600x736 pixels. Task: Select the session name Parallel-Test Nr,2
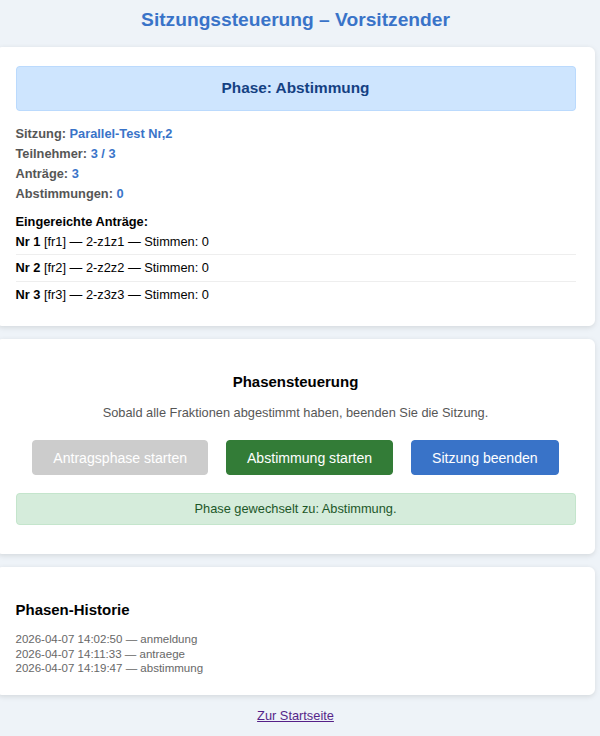[x=121, y=133]
